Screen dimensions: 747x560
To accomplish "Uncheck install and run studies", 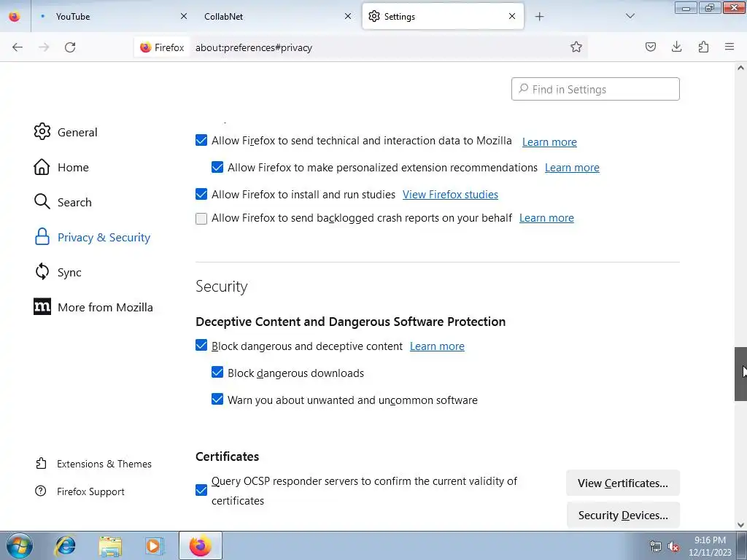I will (201, 194).
